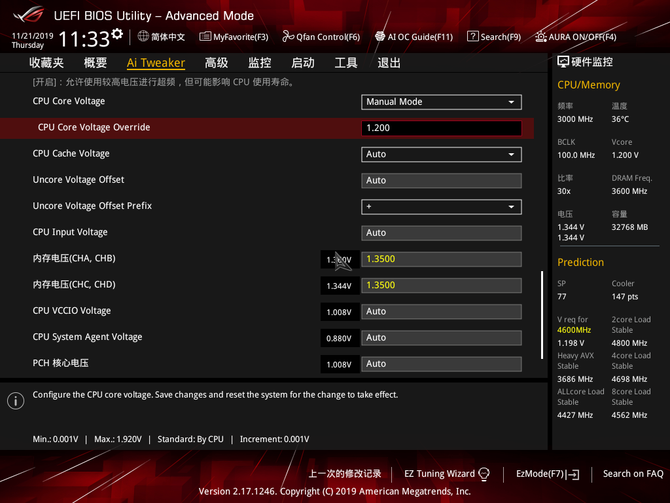670x503 pixels.
Task: Expand the CPU Core Voltage dropdown
Action: 441,102
